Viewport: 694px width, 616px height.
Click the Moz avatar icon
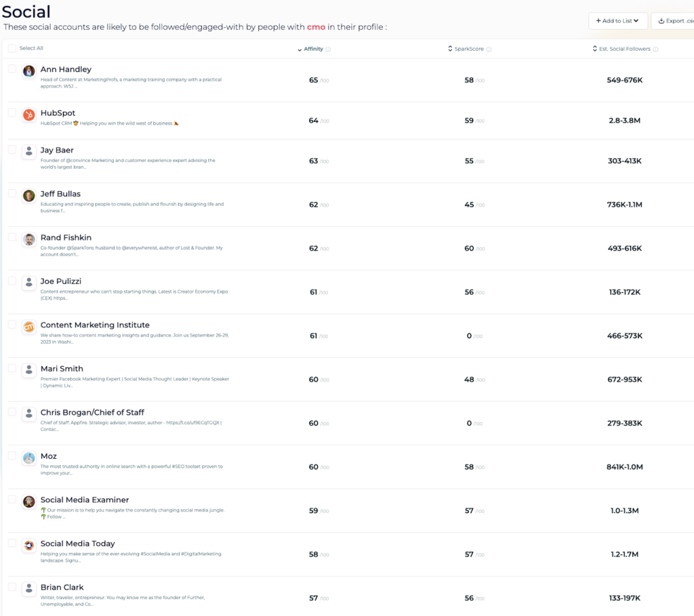(28, 458)
